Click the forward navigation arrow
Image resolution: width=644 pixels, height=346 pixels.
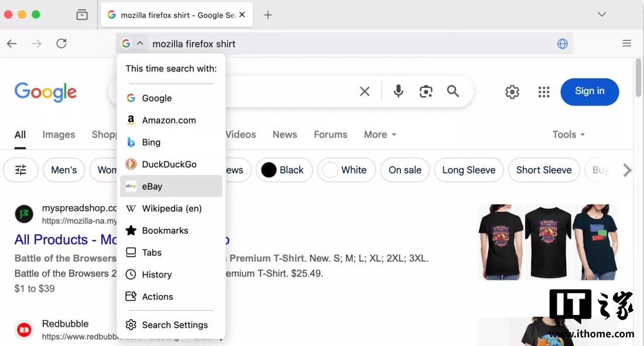click(36, 43)
